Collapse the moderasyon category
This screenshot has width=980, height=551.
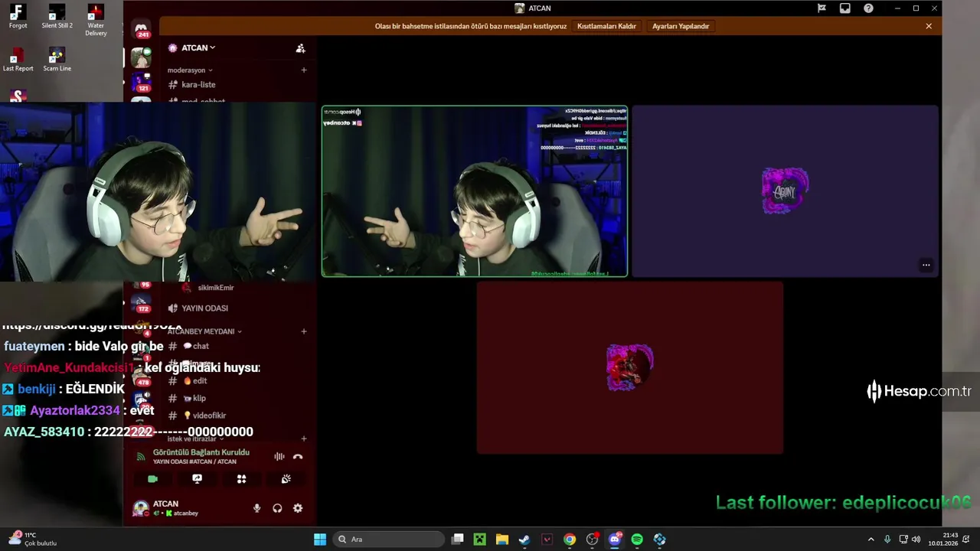click(x=190, y=70)
